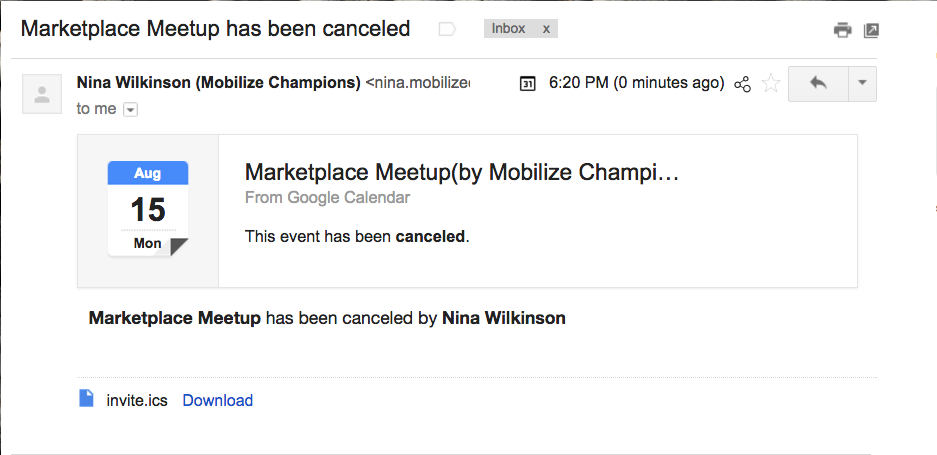Viewport: 937px width, 455px height.
Task: Click the truncated nina.mobilize email address
Action: pyautogui.click(x=418, y=83)
